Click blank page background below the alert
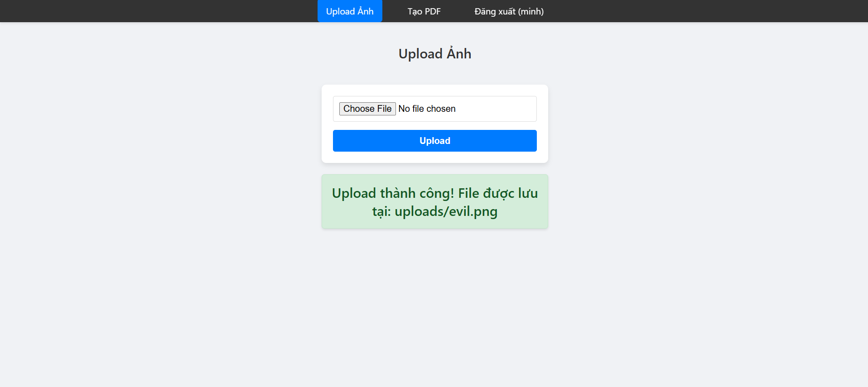This screenshot has width=868, height=387. (434, 308)
